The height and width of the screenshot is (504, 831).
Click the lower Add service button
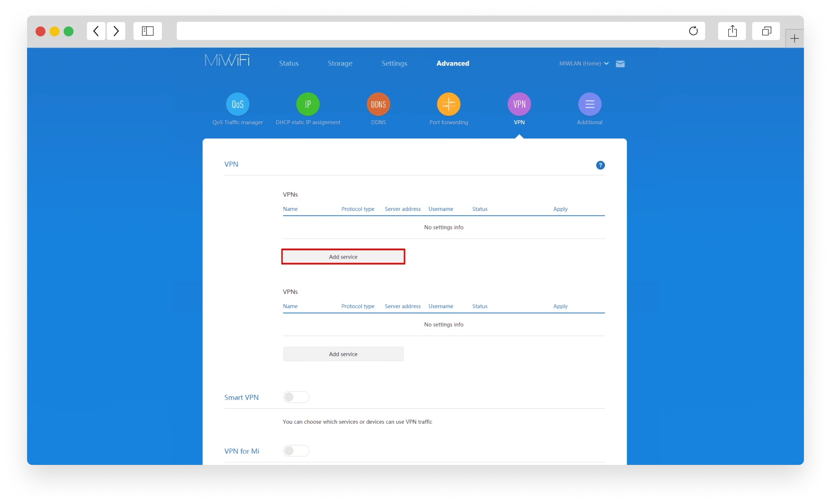[x=343, y=354]
